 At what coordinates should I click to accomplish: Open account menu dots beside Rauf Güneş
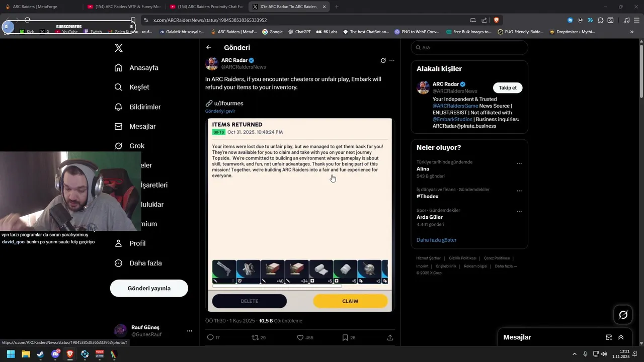190,331
